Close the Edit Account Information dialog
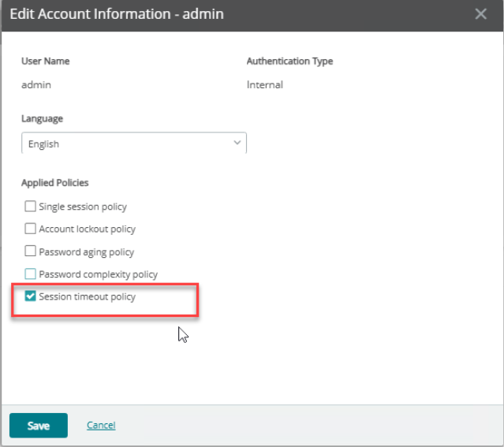Viewport: 504px width, 447px height. pos(480,14)
